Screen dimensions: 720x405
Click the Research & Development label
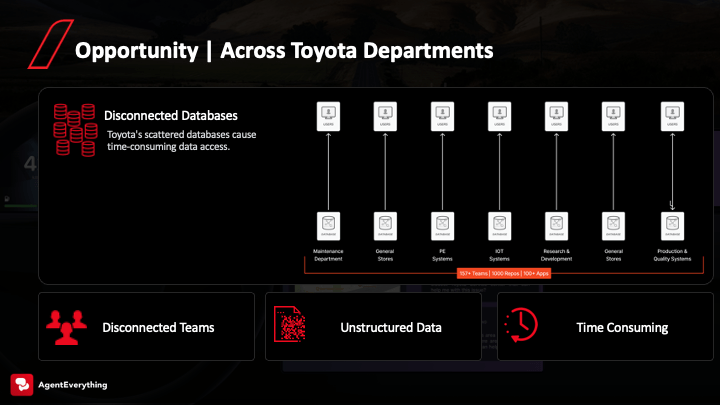(x=556, y=255)
